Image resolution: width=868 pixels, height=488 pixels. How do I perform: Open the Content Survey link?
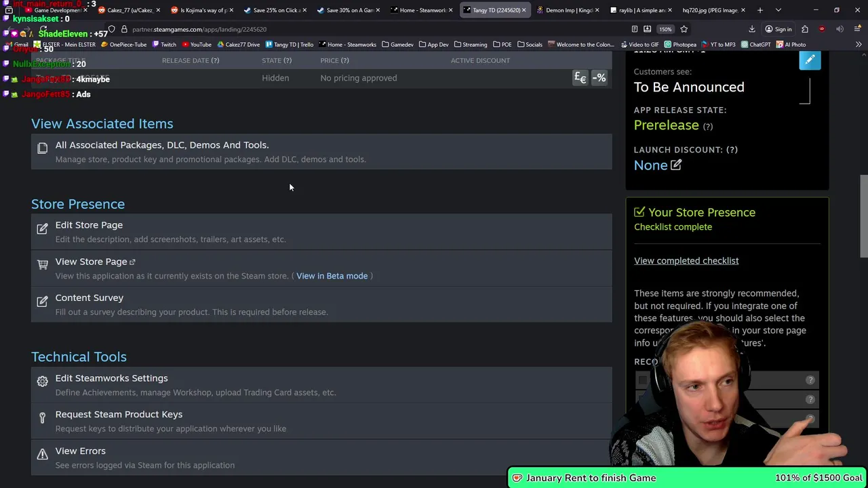click(90, 298)
